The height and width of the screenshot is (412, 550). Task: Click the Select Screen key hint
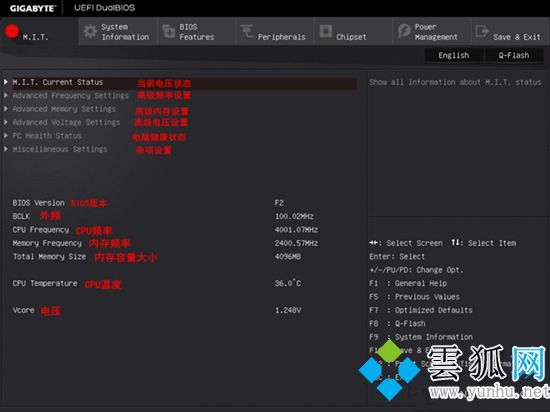(x=406, y=243)
